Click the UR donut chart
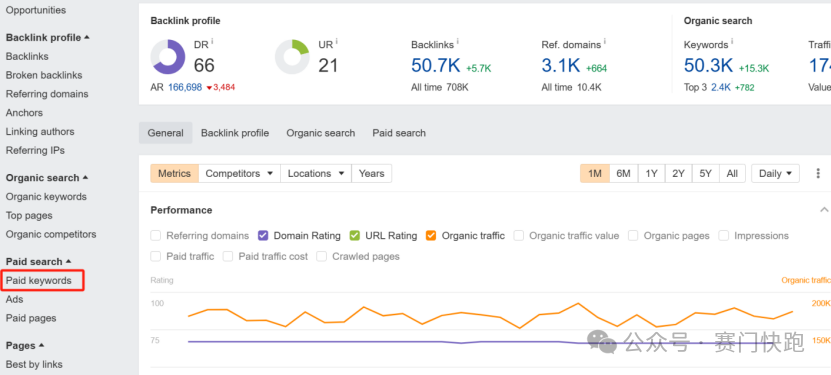 (x=292, y=57)
